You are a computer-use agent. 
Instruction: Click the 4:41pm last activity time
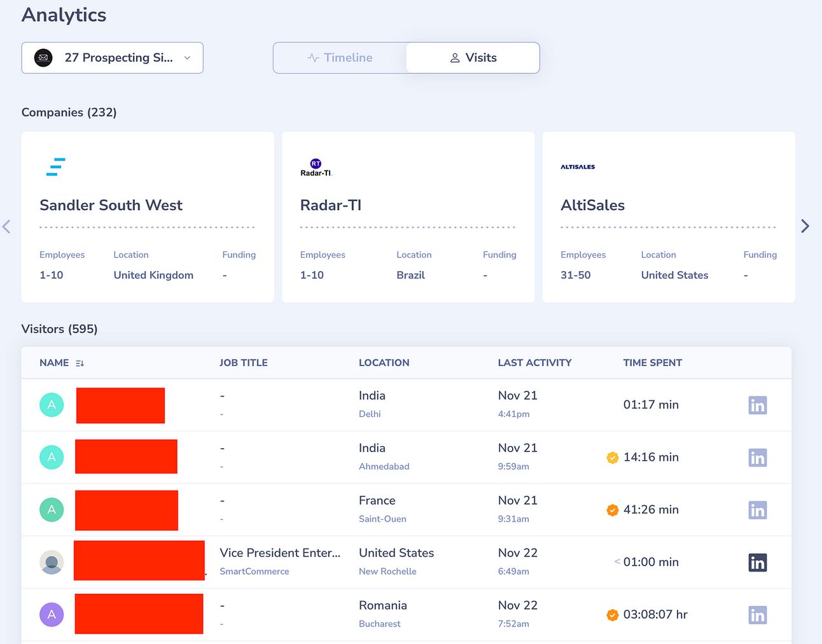(x=514, y=414)
